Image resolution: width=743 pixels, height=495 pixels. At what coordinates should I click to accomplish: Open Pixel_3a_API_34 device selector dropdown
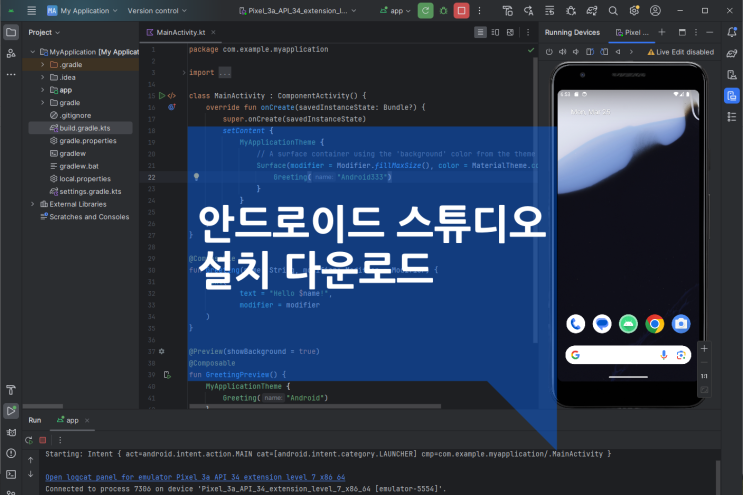tap(298, 10)
